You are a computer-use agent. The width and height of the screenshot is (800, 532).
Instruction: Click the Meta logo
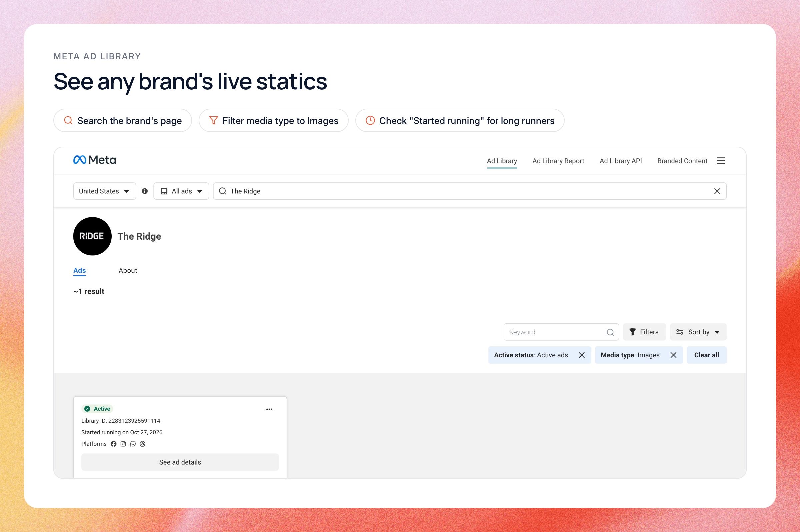coord(95,160)
